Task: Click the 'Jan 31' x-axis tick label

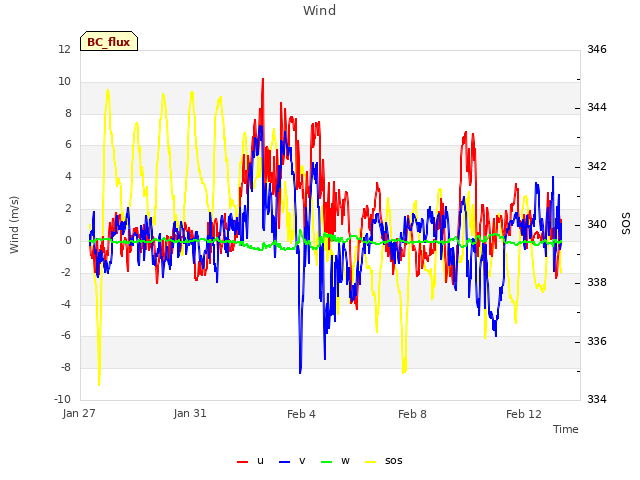Action: pyautogui.click(x=190, y=413)
